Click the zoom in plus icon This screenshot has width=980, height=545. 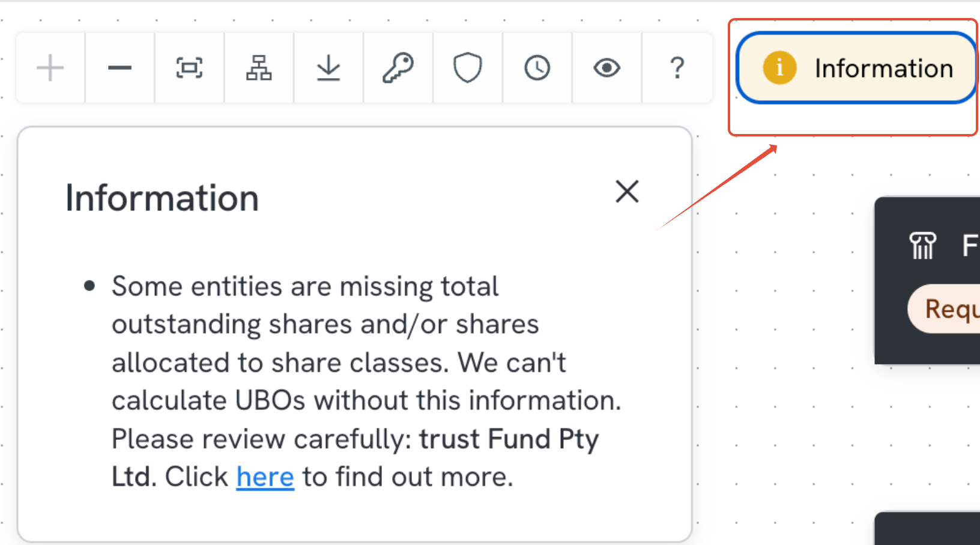50,68
